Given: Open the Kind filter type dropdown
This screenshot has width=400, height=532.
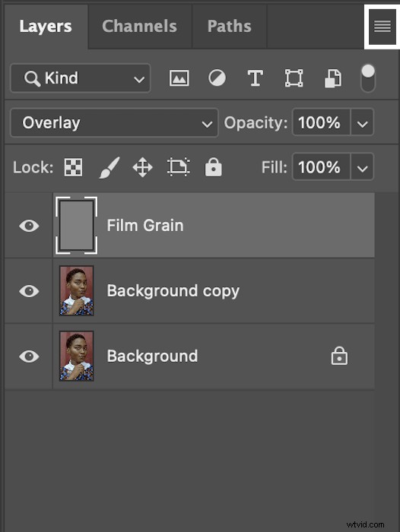Looking at the screenshot, I should tap(81, 78).
